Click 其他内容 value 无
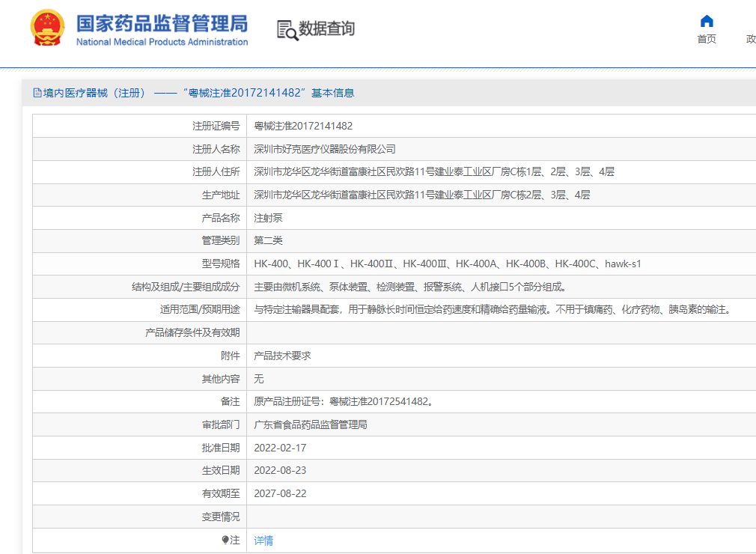This screenshot has width=756, height=554. 259,379
